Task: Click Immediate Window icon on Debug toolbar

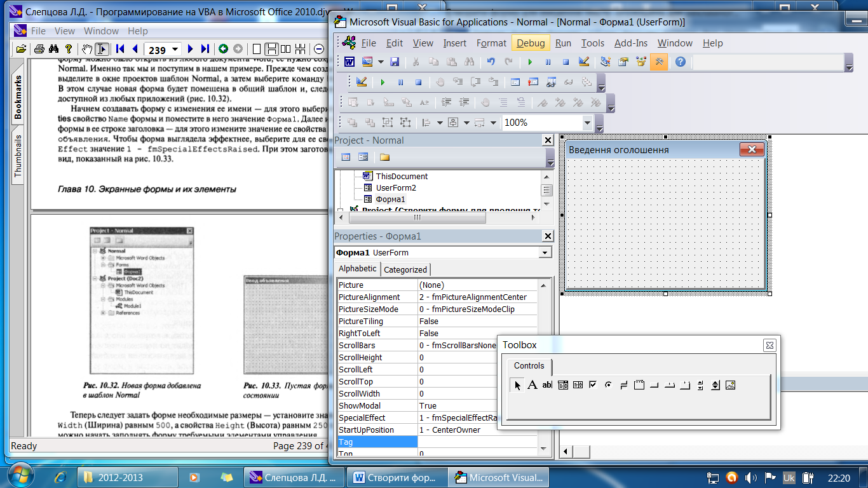Action: pos(533,82)
